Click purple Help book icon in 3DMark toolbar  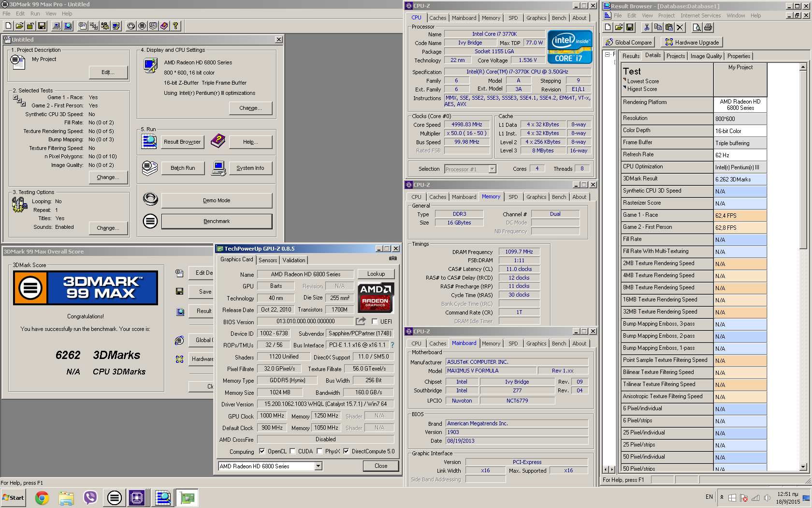pyautogui.click(x=164, y=26)
